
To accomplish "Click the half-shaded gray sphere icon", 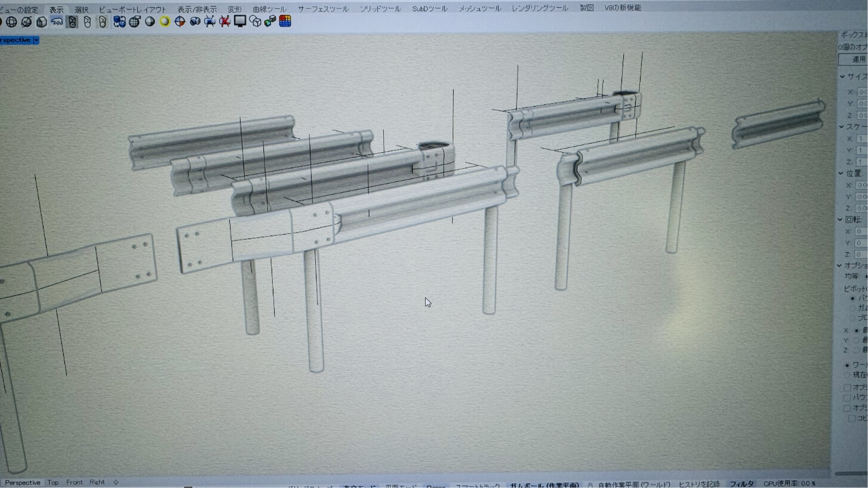I will coord(150,21).
